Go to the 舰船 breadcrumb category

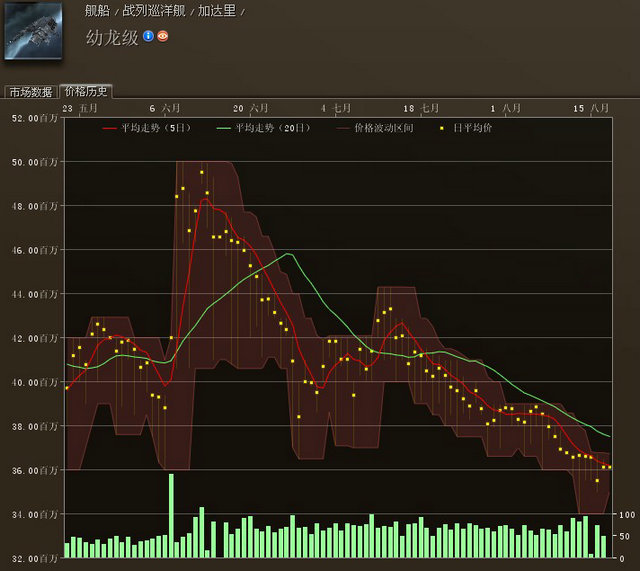(97, 11)
